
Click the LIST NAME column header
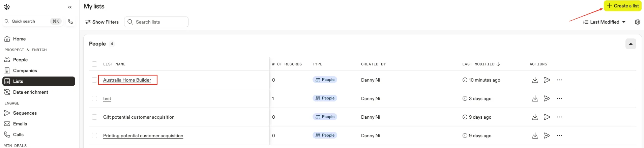[x=114, y=64]
